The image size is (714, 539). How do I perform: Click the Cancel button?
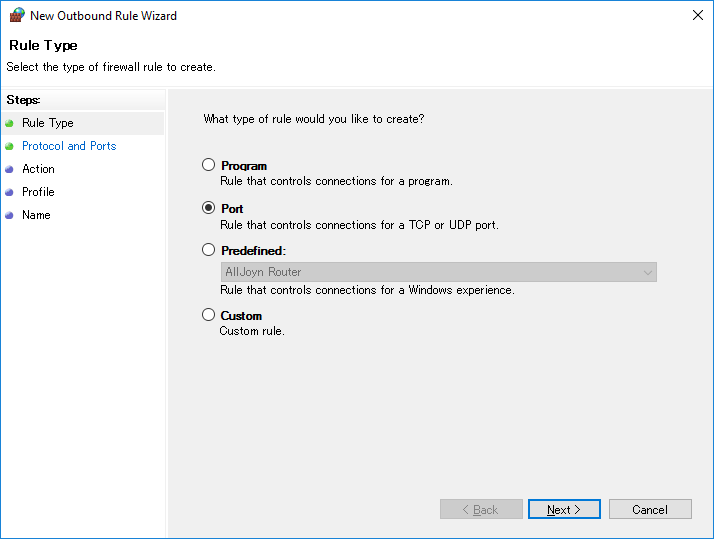coord(650,509)
